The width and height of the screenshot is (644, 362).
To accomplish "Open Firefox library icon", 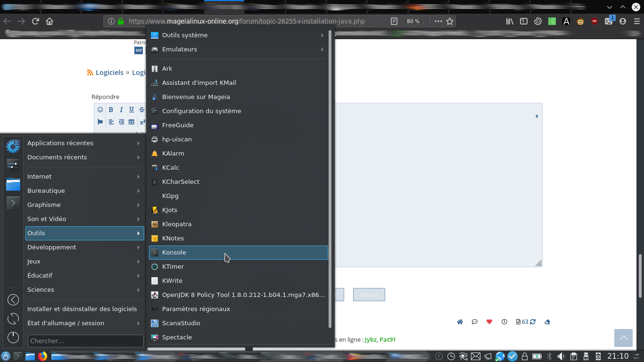I will click(x=510, y=21).
